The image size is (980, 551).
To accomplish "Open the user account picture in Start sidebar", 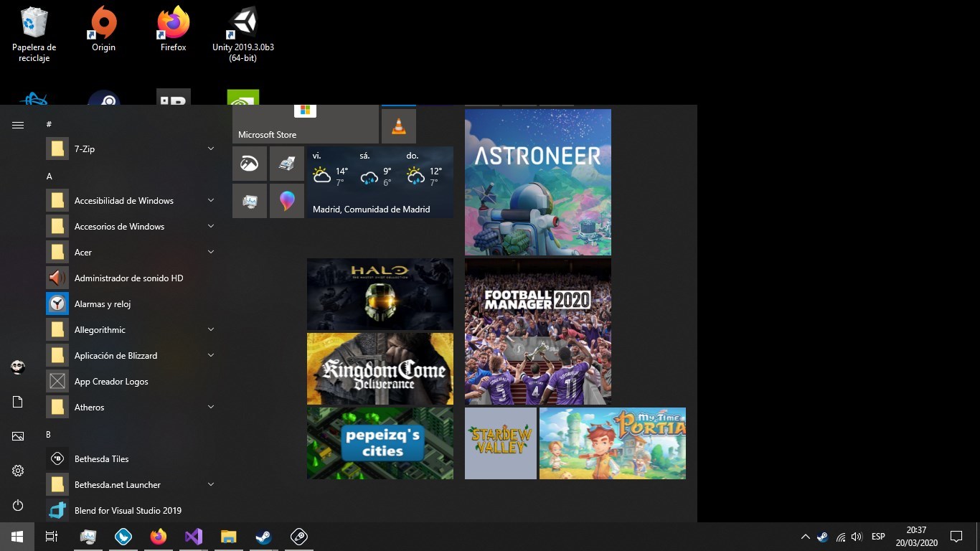I will point(17,367).
